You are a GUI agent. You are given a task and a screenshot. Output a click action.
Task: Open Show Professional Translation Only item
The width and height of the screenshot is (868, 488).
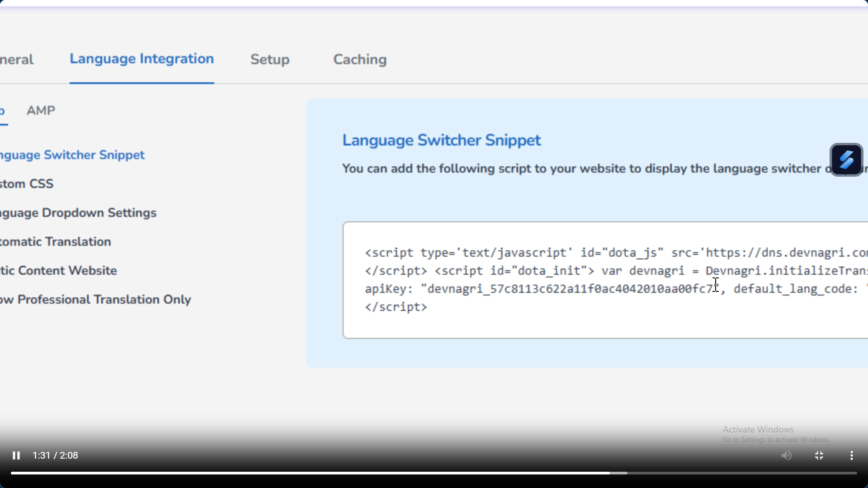pos(95,300)
